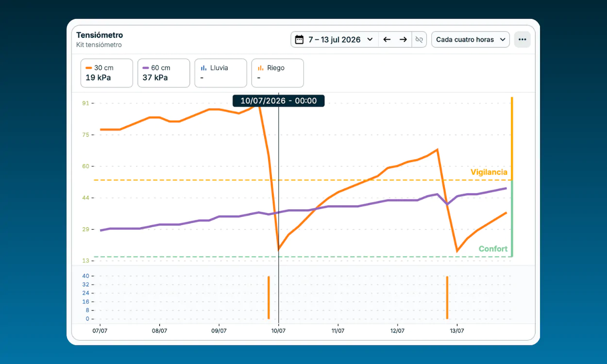Image resolution: width=607 pixels, height=364 pixels.
Task: Click the irrigation bar before 10/07
Action: pos(269,298)
